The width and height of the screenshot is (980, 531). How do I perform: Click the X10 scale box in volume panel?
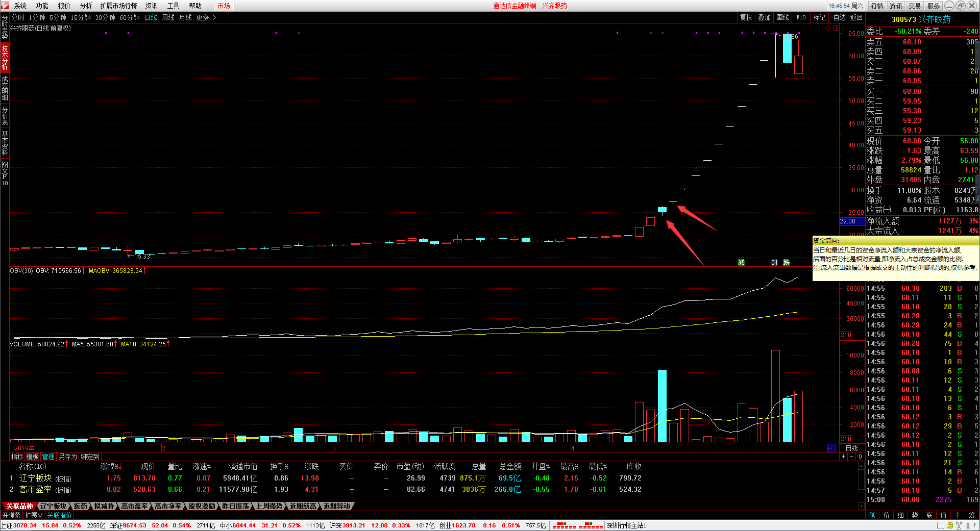tap(846, 439)
